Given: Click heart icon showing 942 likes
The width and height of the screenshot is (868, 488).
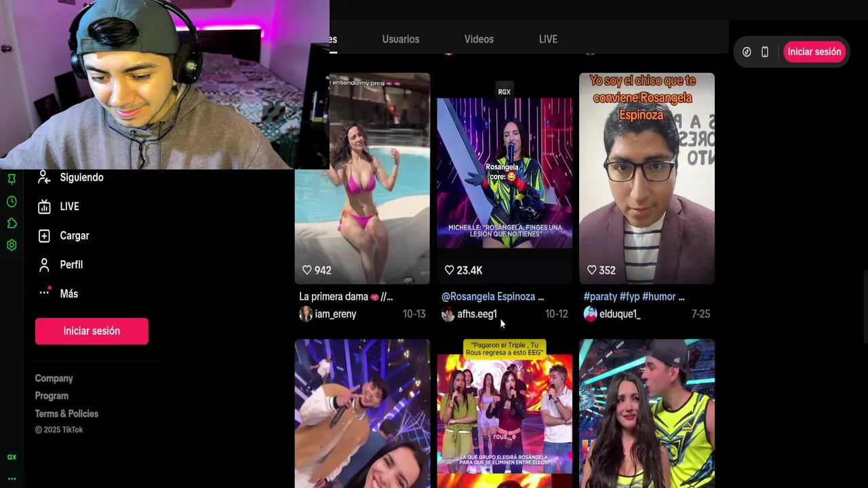Looking at the screenshot, I should (307, 270).
